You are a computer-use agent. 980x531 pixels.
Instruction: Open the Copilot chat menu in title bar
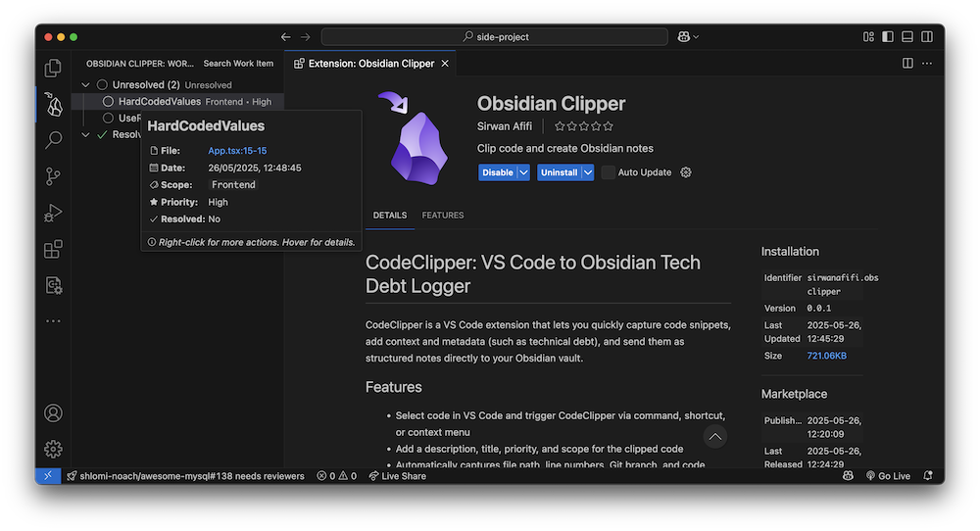688,37
